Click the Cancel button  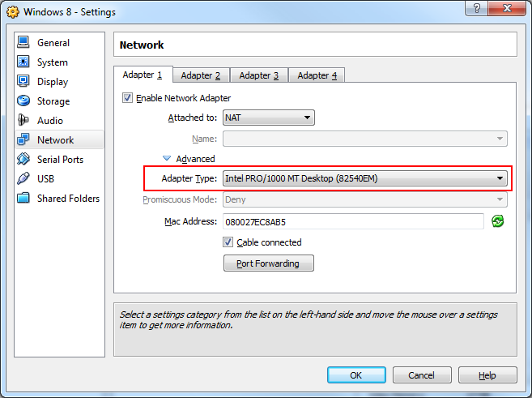[421, 375]
